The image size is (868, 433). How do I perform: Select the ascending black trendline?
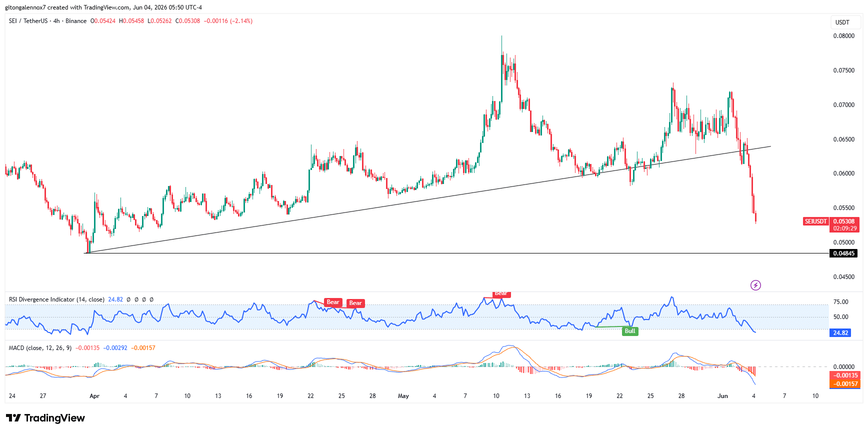[x=430, y=199]
